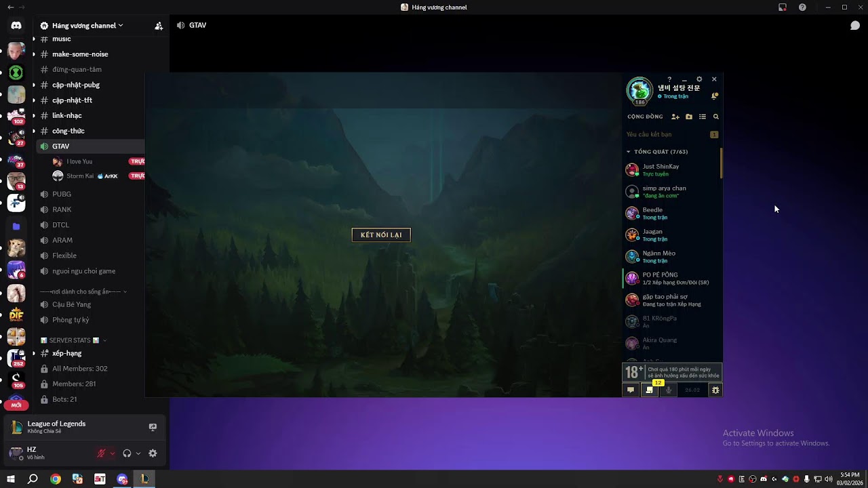Collapse the TỔNG QUÁT friends group
Viewport: 868px width, 488px height.
click(657, 152)
